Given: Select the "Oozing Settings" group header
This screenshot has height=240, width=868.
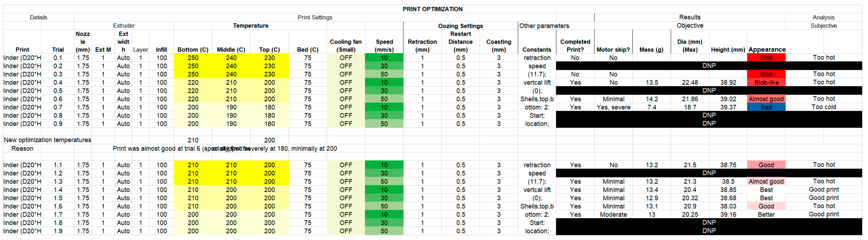Looking at the screenshot, I should 460,26.
